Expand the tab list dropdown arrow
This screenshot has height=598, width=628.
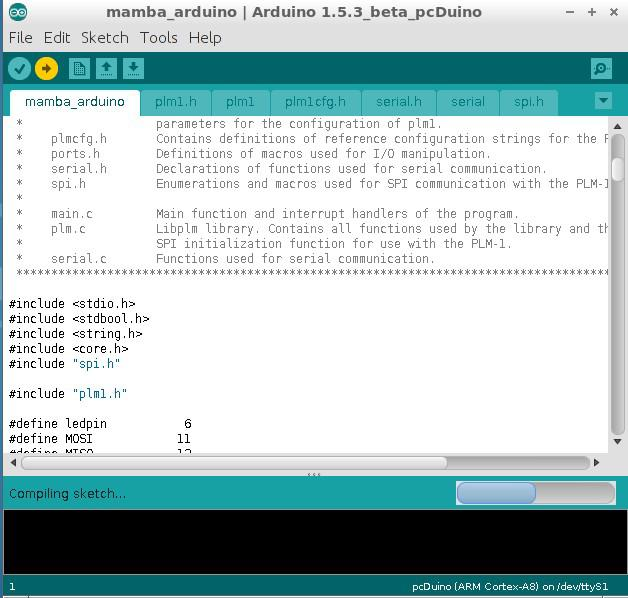coord(603,101)
